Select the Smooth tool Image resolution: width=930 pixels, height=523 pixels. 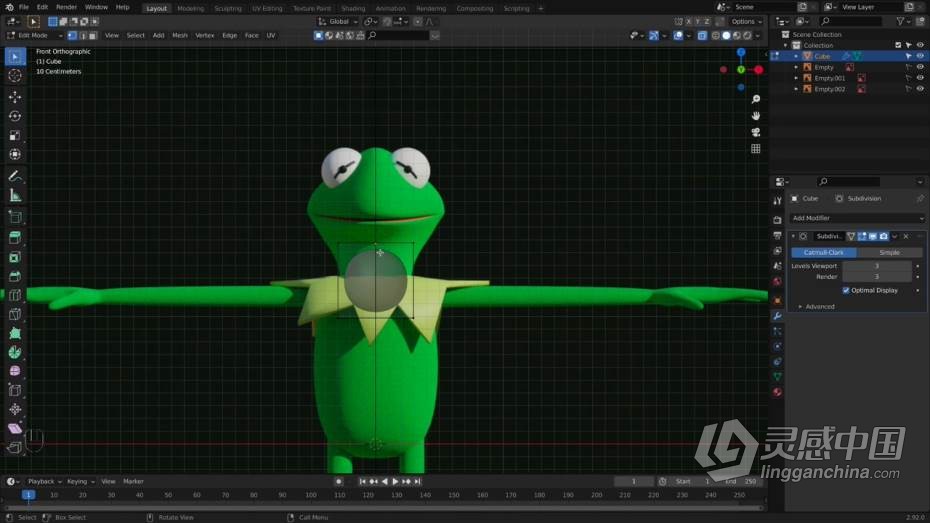tap(15, 371)
